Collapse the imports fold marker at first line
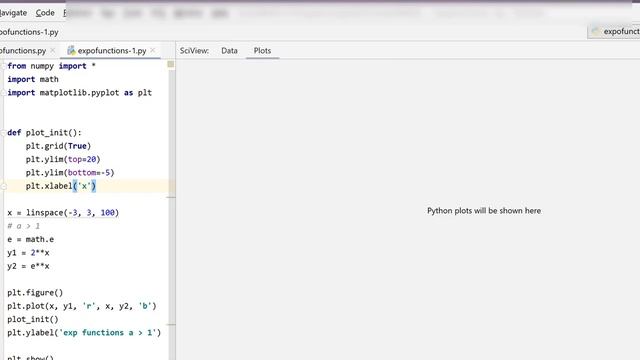This screenshot has width=640, height=360. [x=3, y=66]
